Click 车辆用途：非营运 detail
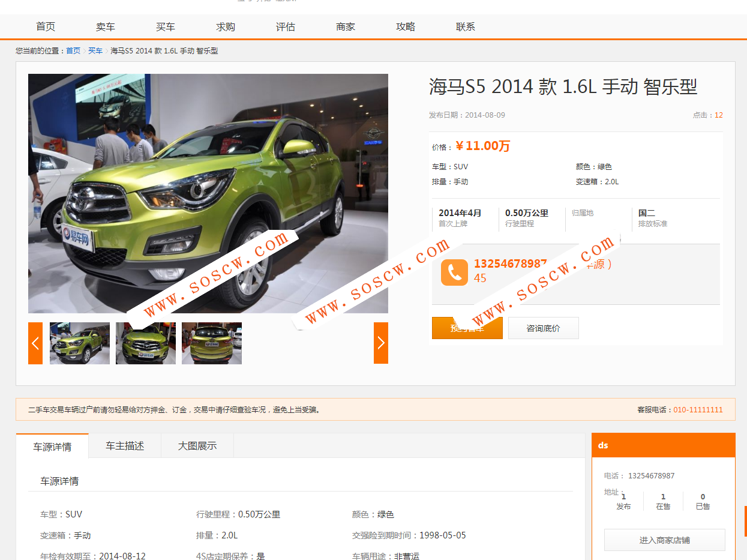The width and height of the screenshot is (747, 560). (386, 556)
